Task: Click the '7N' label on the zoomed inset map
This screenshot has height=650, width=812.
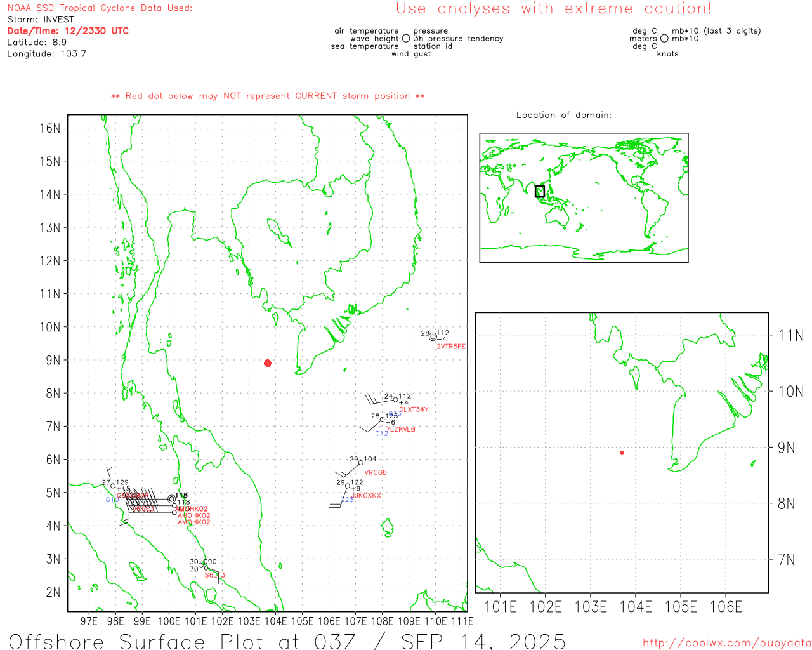Action: point(787,559)
